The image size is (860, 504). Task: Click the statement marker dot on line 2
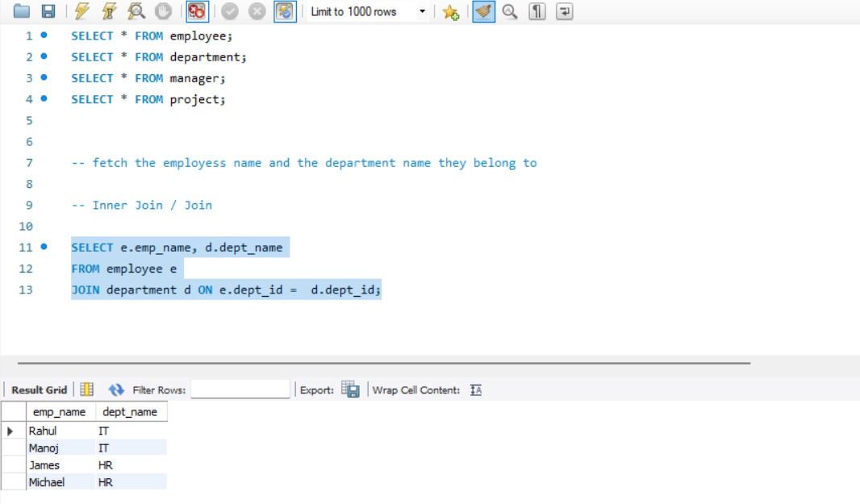pyautogui.click(x=44, y=56)
